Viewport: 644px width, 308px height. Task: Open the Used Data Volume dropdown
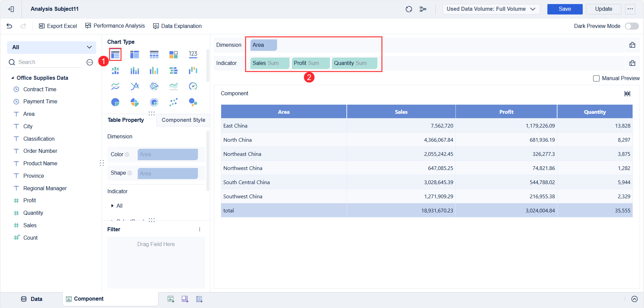(x=491, y=9)
